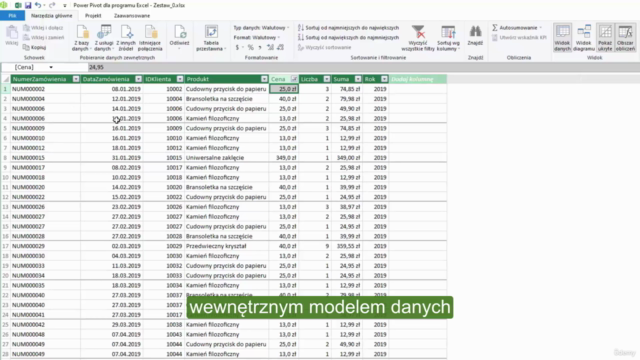Open the Plik tab
This screenshot has width=640, height=360.
point(12,16)
